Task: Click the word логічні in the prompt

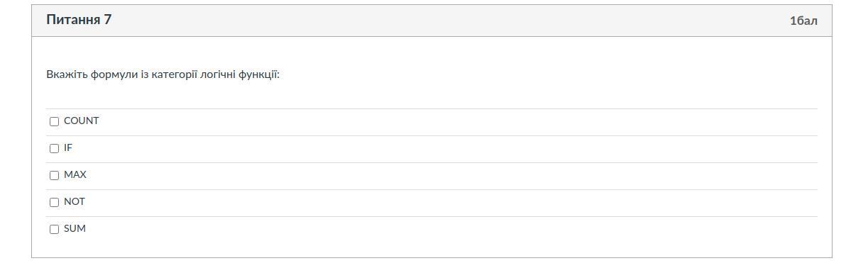Action: point(218,74)
